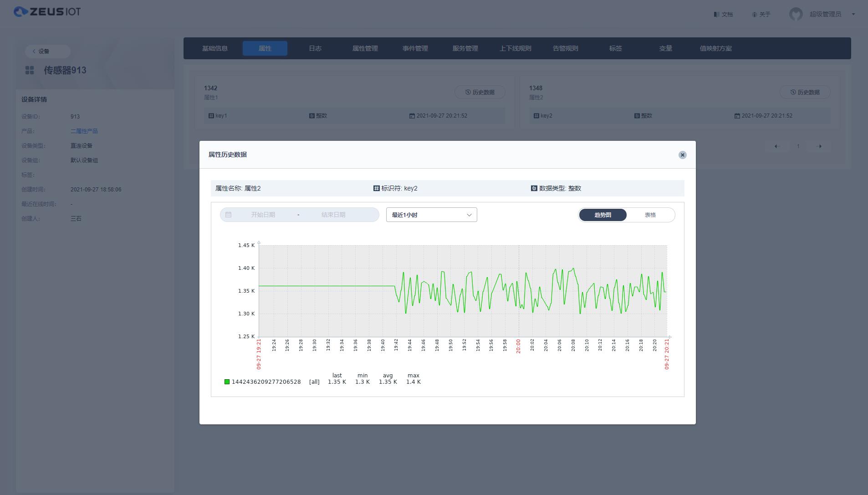
Task: Click the 属性名称: 属性2 text
Action: pyautogui.click(x=238, y=188)
